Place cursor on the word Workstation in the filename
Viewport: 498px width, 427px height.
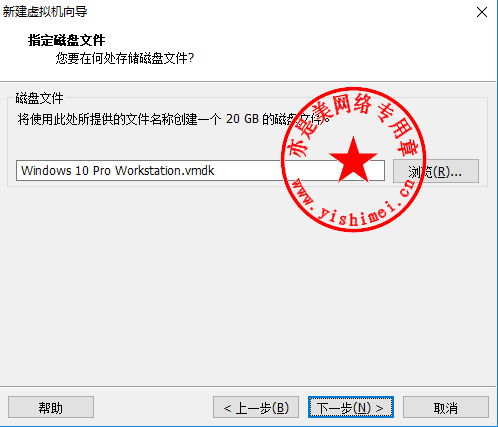(x=148, y=171)
